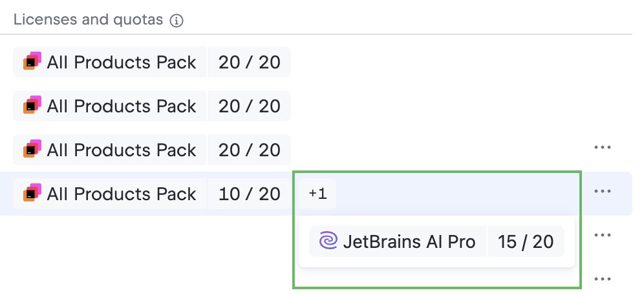Viewport: 644px width, 297px height.
Task: Click the All Products Pack icon in the second row
Action: [32, 106]
